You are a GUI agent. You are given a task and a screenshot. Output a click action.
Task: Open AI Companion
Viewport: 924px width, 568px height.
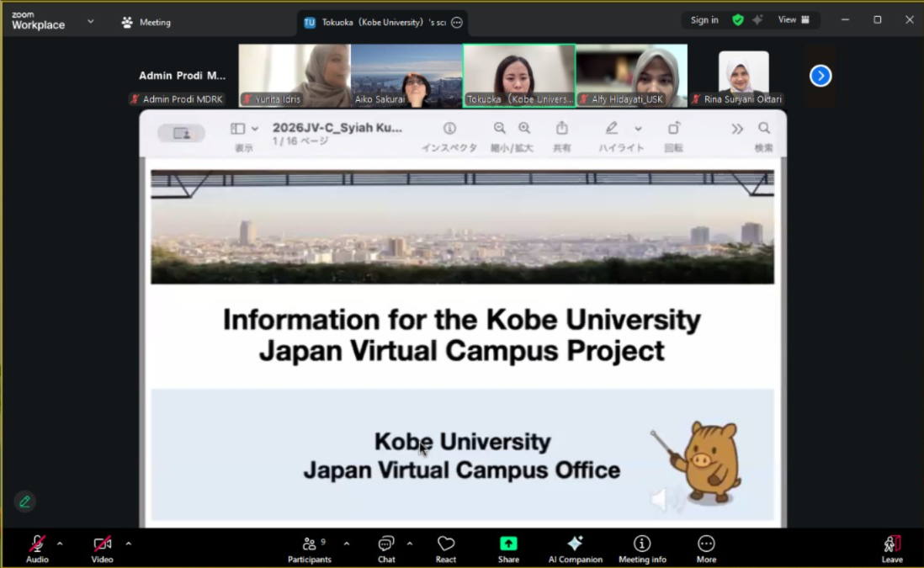(575, 549)
